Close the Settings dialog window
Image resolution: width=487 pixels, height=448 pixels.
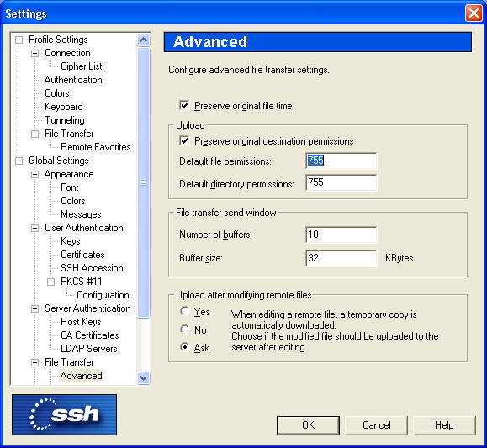[x=474, y=13]
